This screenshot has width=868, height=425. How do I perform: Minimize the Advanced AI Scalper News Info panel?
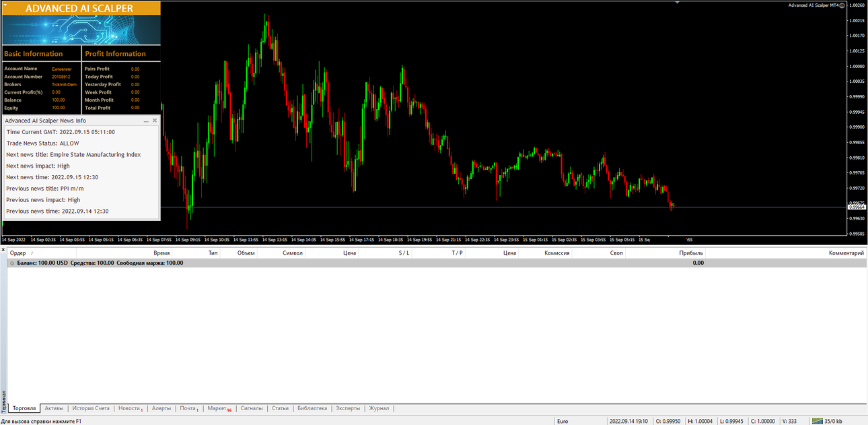point(146,121)
